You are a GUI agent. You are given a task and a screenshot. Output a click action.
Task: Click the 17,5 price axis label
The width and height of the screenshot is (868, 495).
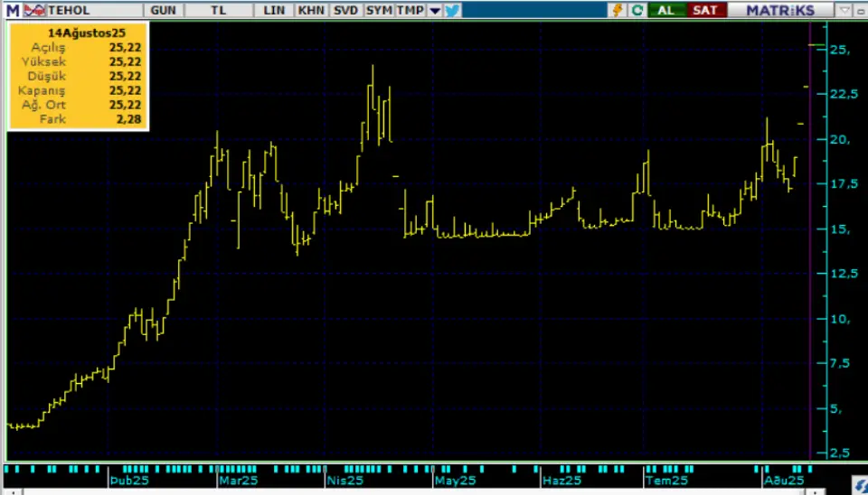tap(844, 184)
